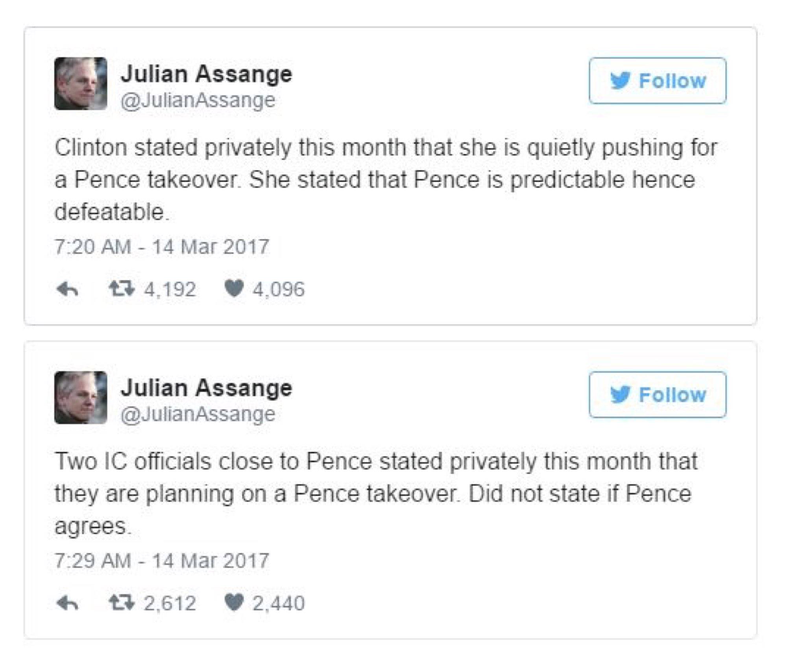Like the tweet about IC officials' planning

click(234, 603)
